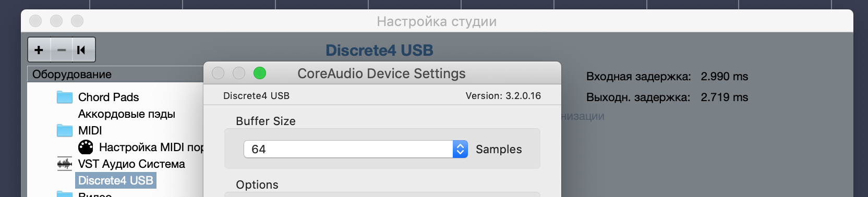Click the CoreAudio Device Settings title bar

tap(382, 73)
